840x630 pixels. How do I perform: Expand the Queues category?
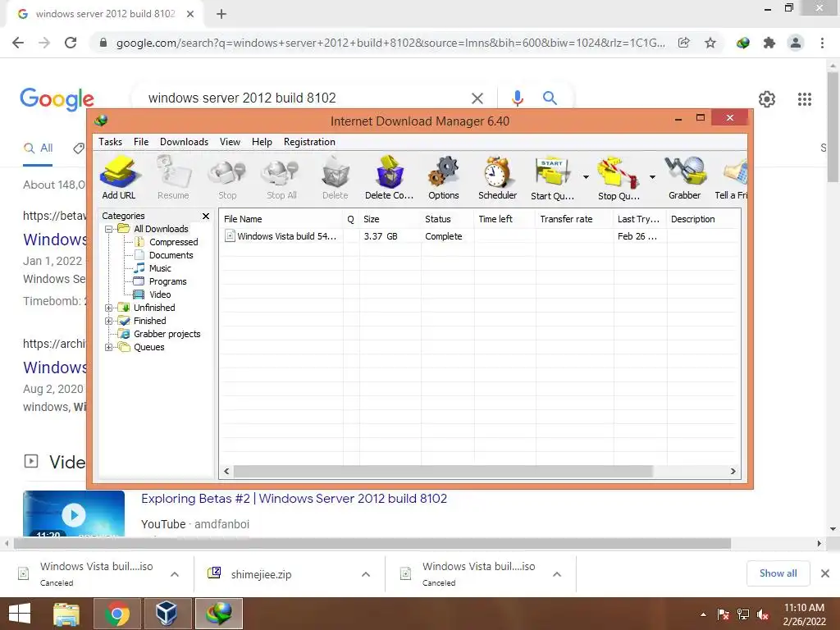pos(109,347)
